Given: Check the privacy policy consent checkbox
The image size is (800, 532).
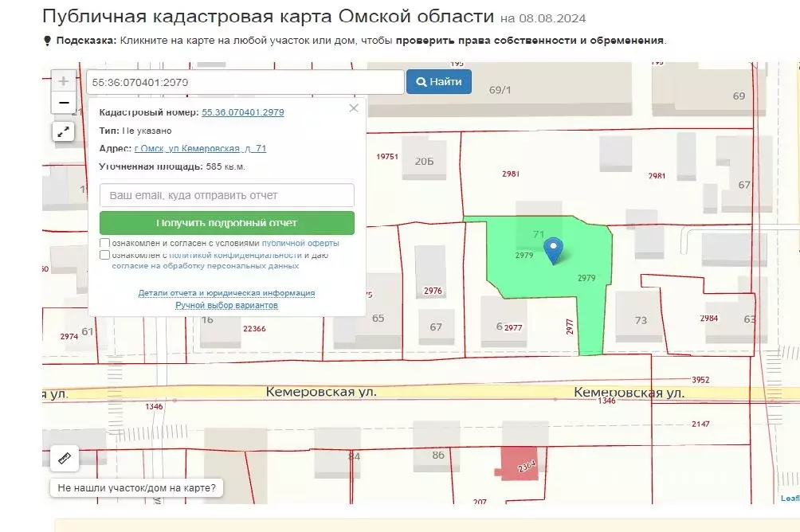Looking at the screenshot, I should 104,255.
